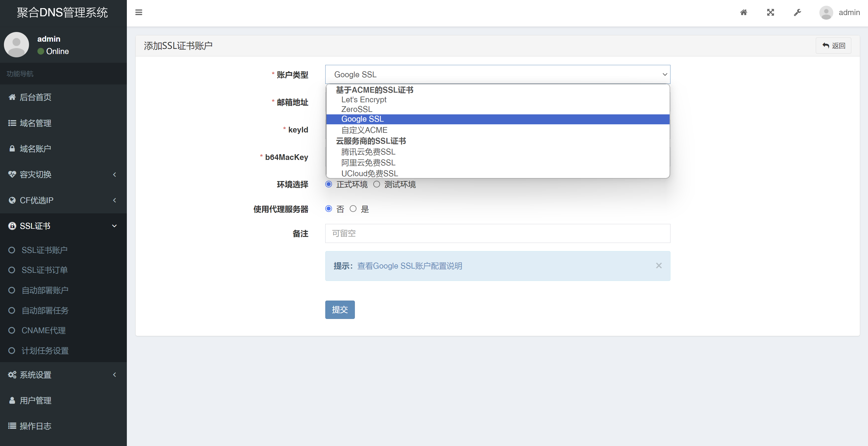Click the home icon in top navigation

click(744, 12)
